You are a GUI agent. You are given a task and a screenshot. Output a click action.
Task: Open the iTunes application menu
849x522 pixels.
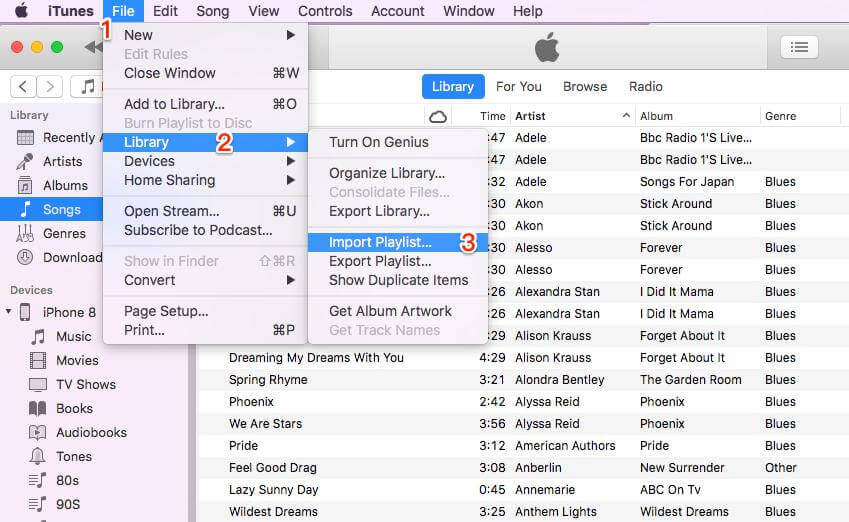click(70, 11)
